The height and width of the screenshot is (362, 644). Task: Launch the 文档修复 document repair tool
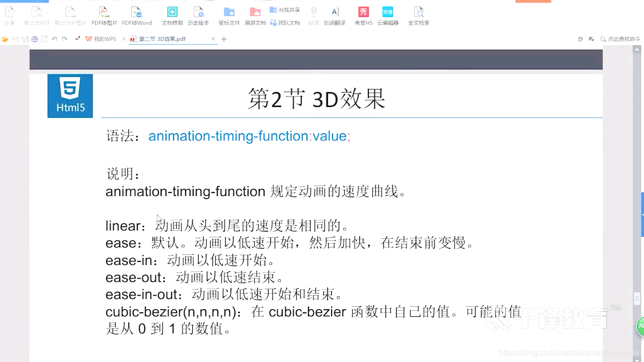point(172,16)
